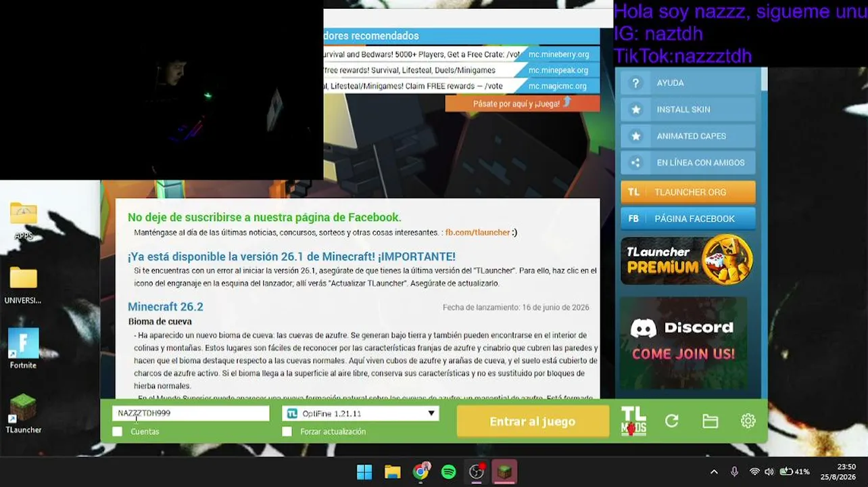The width and height of the screenshot is (868, 487).
Task: Click the Discord Come Join Us banner
Action: [683, 342]
